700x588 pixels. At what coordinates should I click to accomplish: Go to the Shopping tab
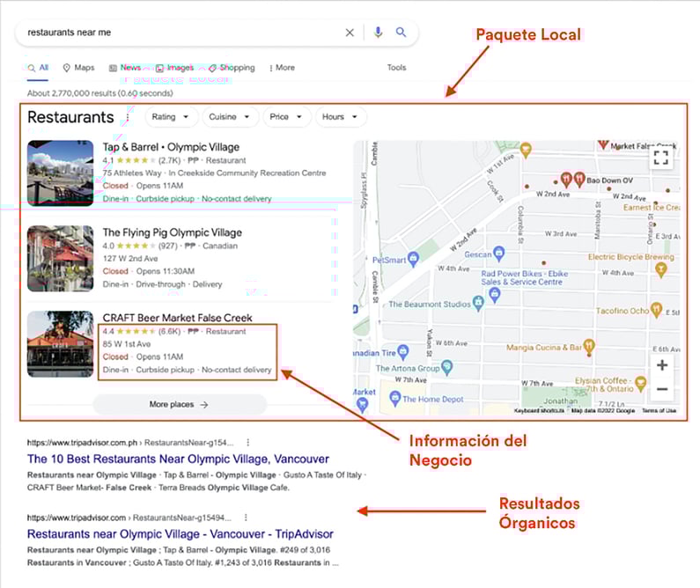point(232,68)
